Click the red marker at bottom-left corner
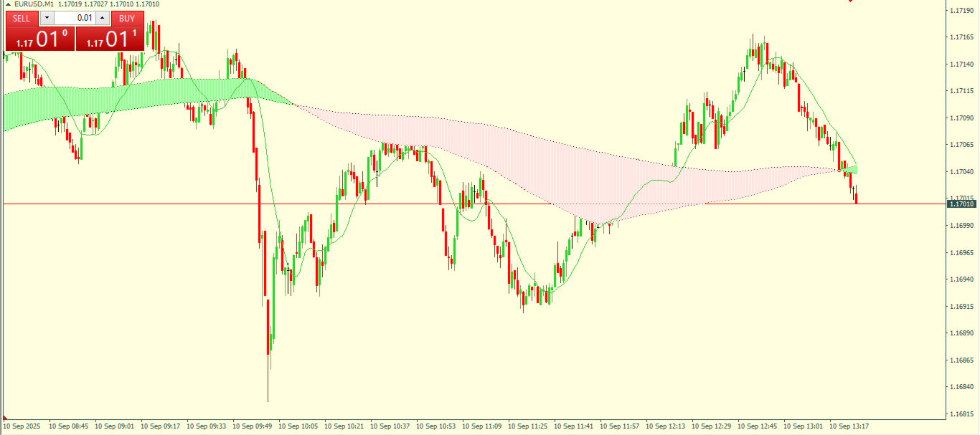 (6, 418)
